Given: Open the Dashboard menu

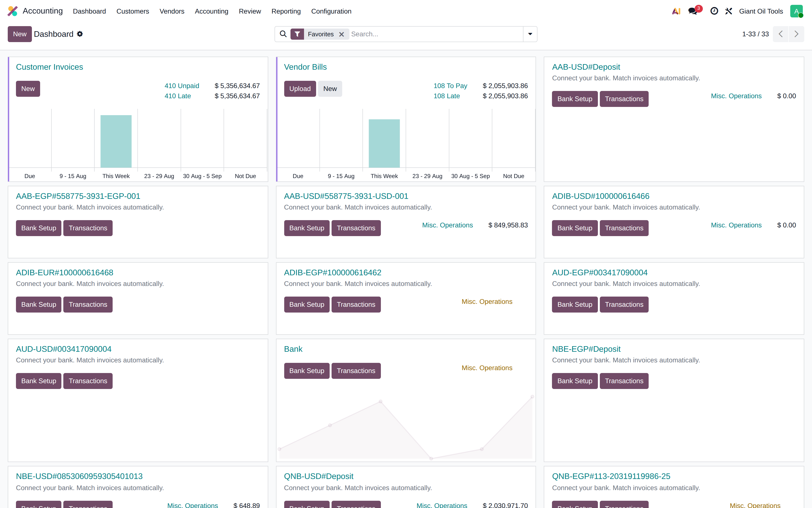Looking at the screenshot, I should pyautogui.click(x=89, y=11).
